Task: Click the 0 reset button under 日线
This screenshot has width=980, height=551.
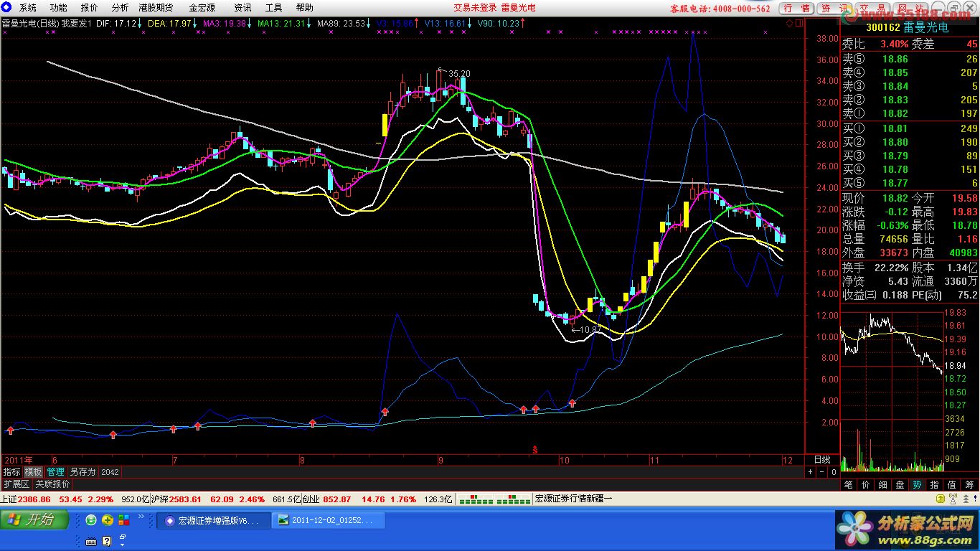Action: 833,472
